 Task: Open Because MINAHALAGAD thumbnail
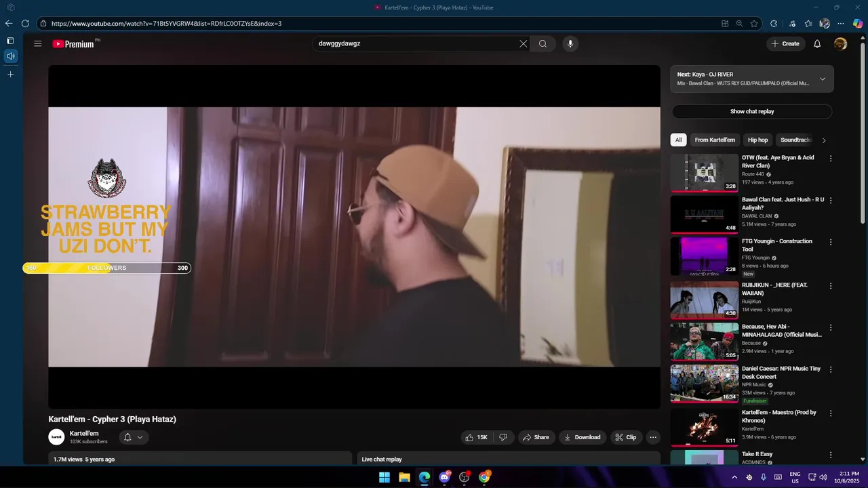(x=704, y=342)
